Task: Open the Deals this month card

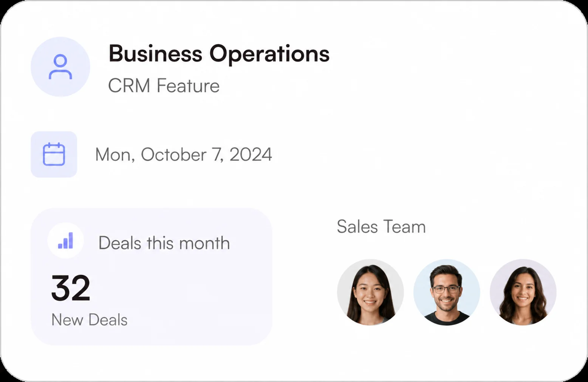Action: [x=152, y=277]
